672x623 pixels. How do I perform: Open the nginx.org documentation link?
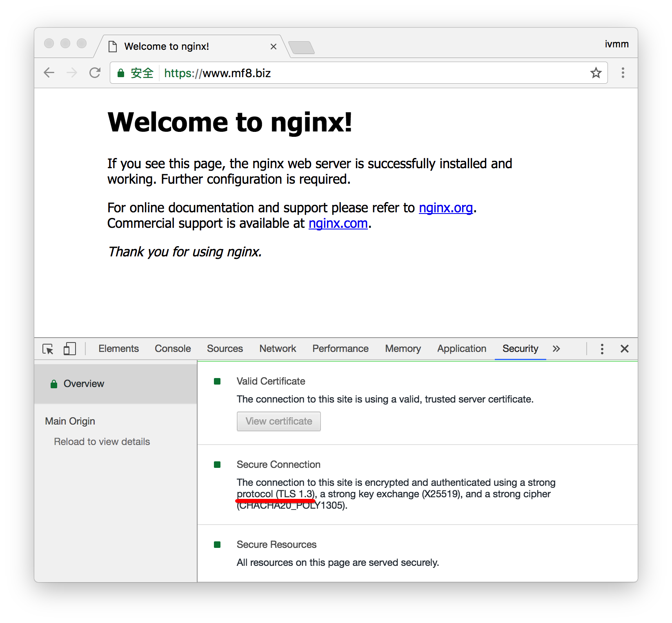(446, 208)
